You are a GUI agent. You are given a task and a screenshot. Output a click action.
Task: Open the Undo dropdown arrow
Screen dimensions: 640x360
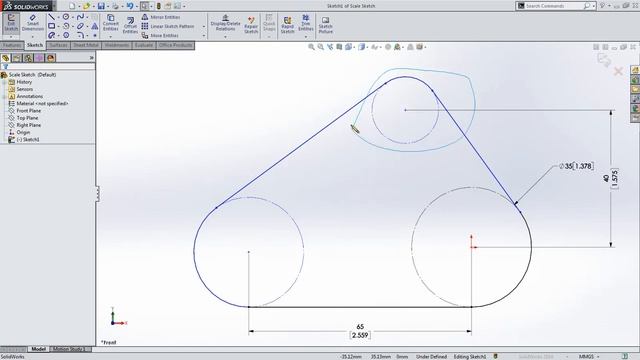[x=136, y=7]
